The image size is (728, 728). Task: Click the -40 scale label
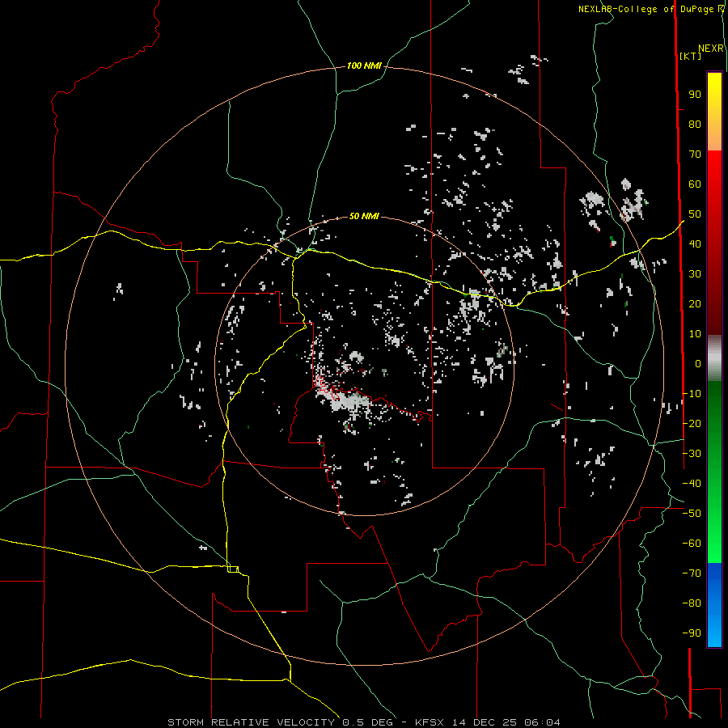[x=692, y=484]
